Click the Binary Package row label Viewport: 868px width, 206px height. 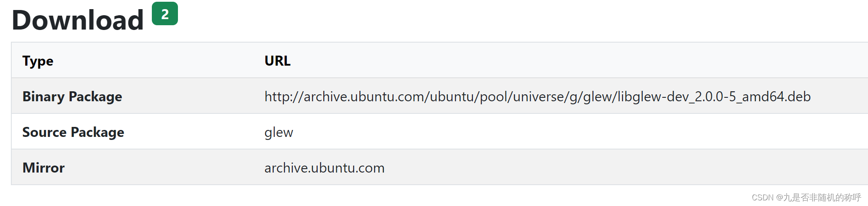pos(72,96)
